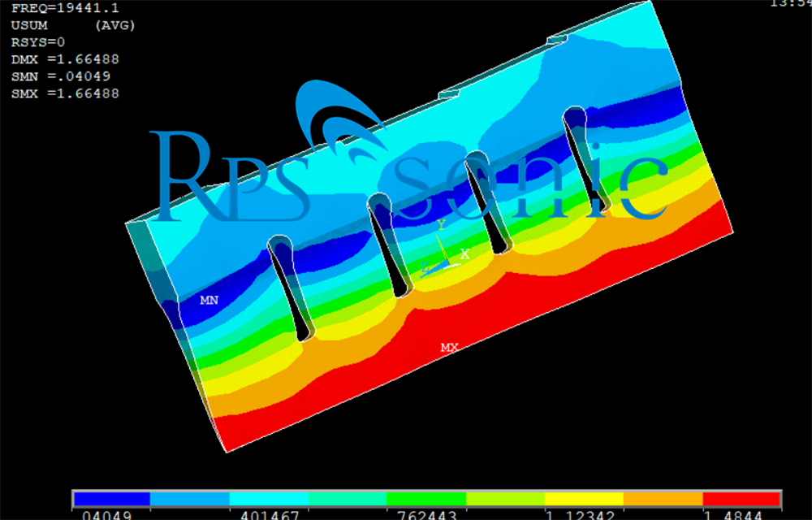Click the X axis label of the triad
Image resolution: width=812 pixels, height=520 pixels.
point(465,254)
